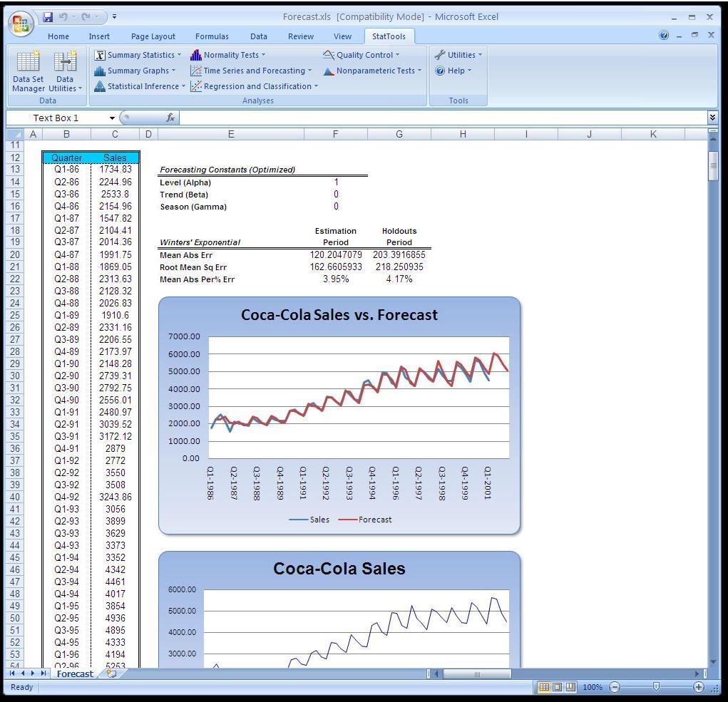Click the Zoom In plus button

coord(698,688)
